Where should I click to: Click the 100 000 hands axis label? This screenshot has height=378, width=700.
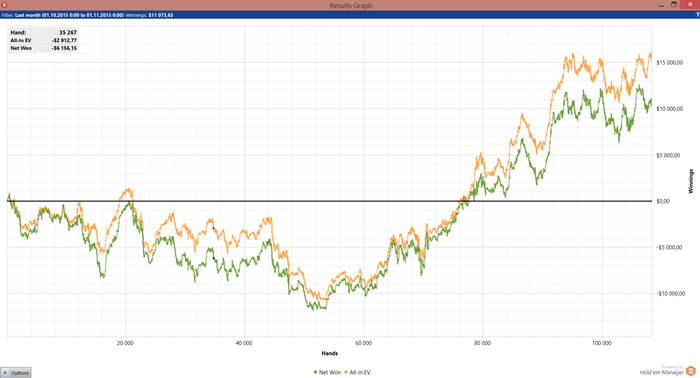(x=601, y=343)
